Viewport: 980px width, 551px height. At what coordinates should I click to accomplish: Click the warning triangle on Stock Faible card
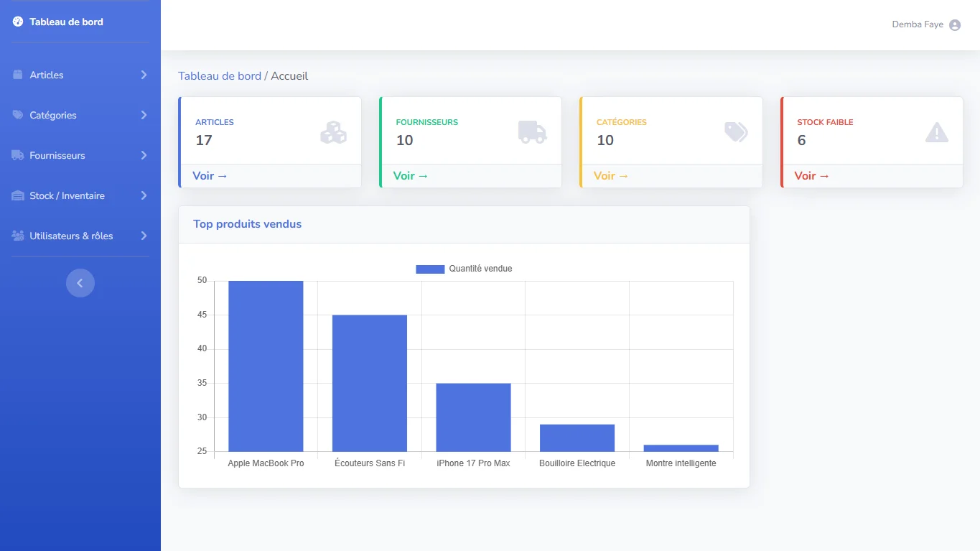coord(936,132)
